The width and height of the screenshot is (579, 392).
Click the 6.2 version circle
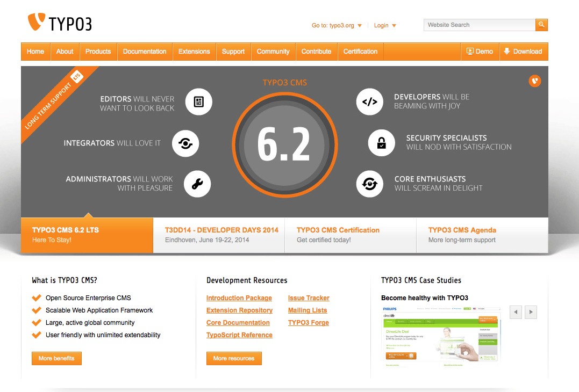pos(285,145)
